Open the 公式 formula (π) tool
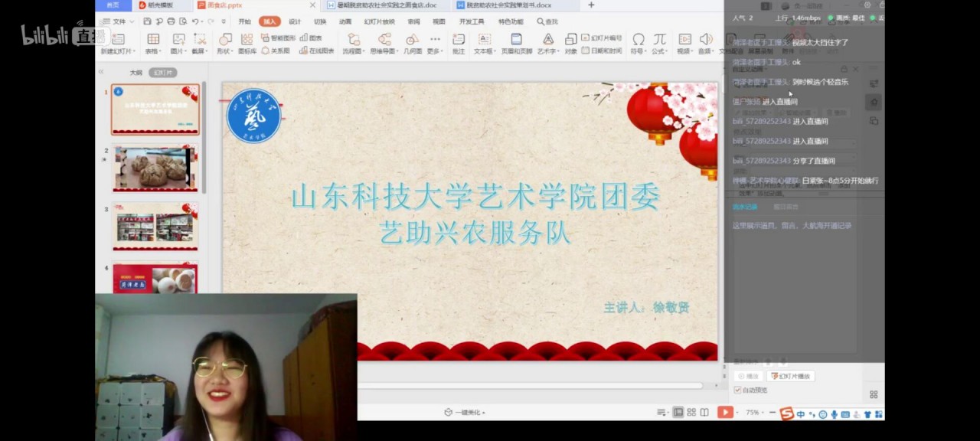Image resolution: width=980 pixels, height=441 pixels. [x=658, y=39]
